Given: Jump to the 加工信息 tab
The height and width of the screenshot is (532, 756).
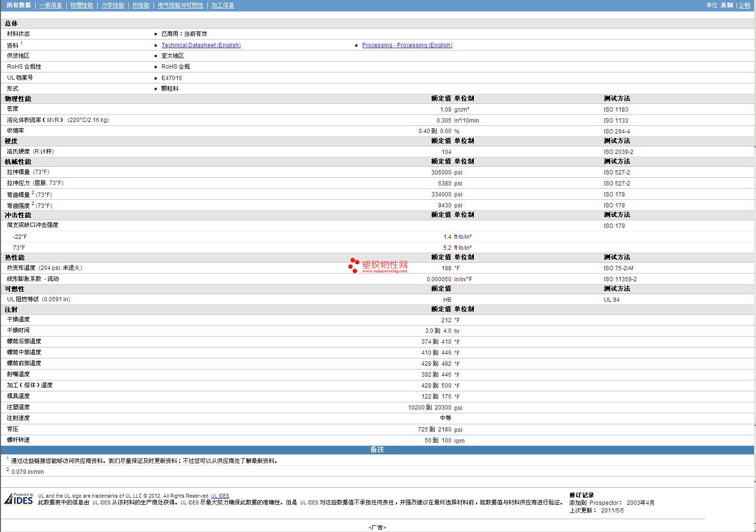Looking at the screenshot, I should click(223, 5).
